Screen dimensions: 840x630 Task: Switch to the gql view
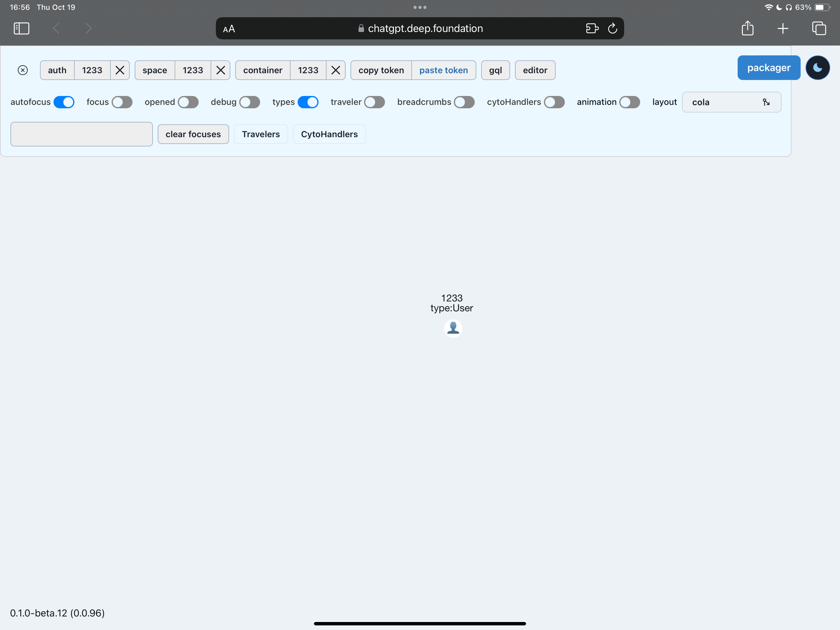coord(495,70)
